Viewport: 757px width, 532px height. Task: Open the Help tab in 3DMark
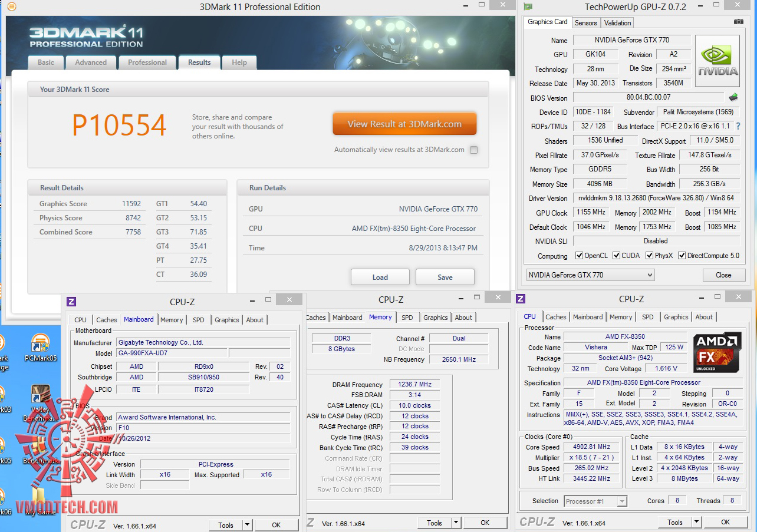pos(239,62)
